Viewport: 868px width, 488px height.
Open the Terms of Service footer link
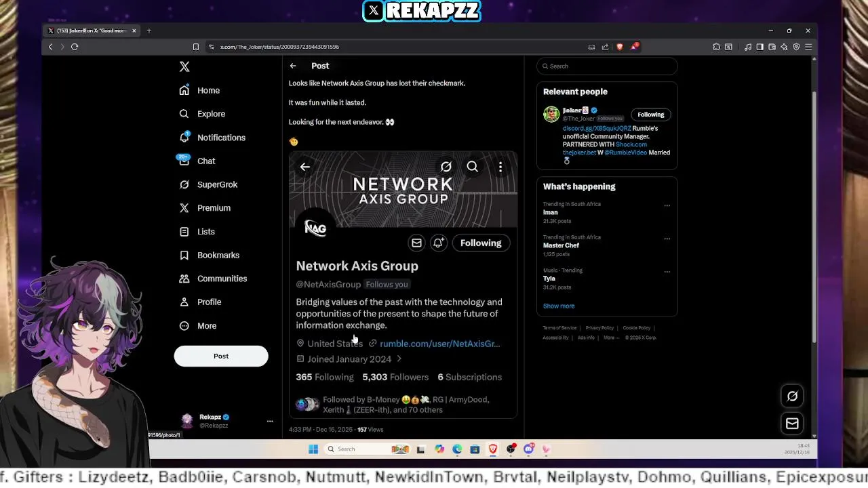pos(559,328)
